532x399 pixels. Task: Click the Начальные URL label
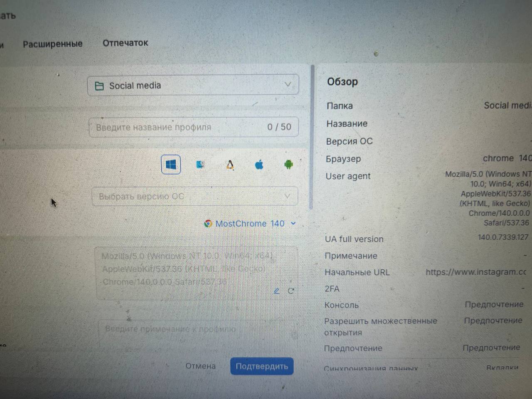357,272
